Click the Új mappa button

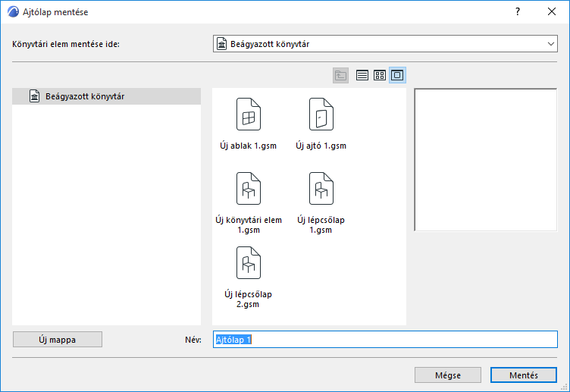click(x=58, y=339)
